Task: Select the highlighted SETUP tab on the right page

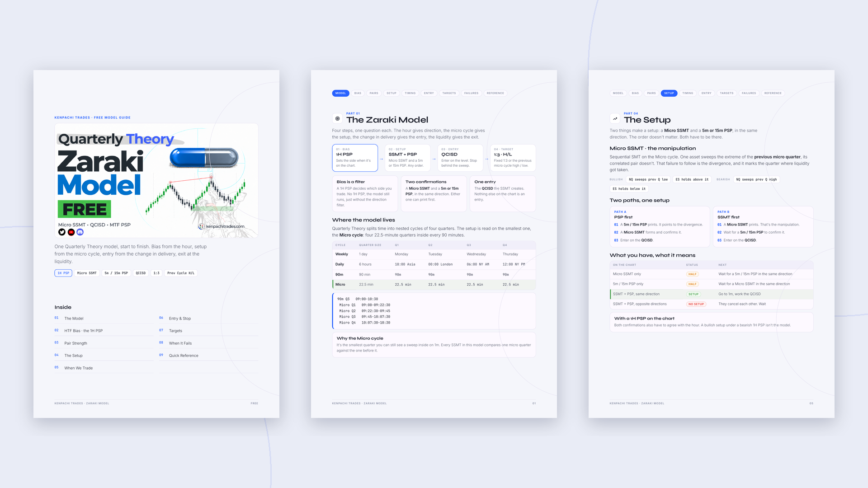Action: coord(669,93)
